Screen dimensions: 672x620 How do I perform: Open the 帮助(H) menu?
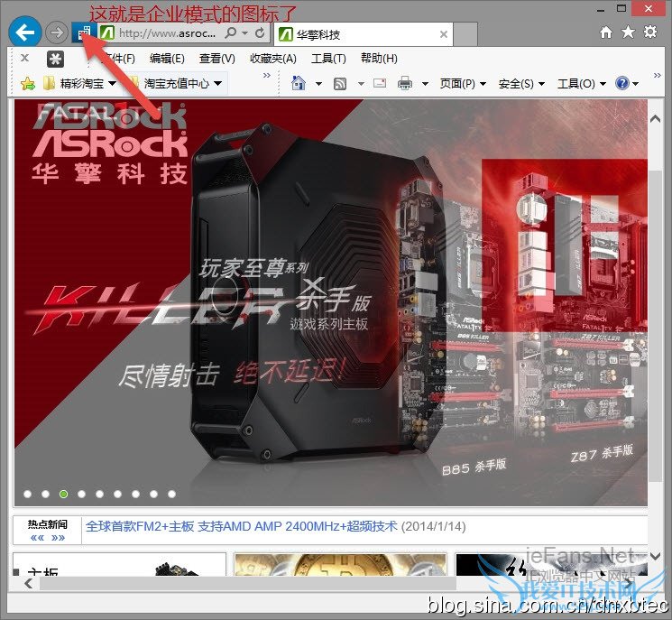pos(379,59)
